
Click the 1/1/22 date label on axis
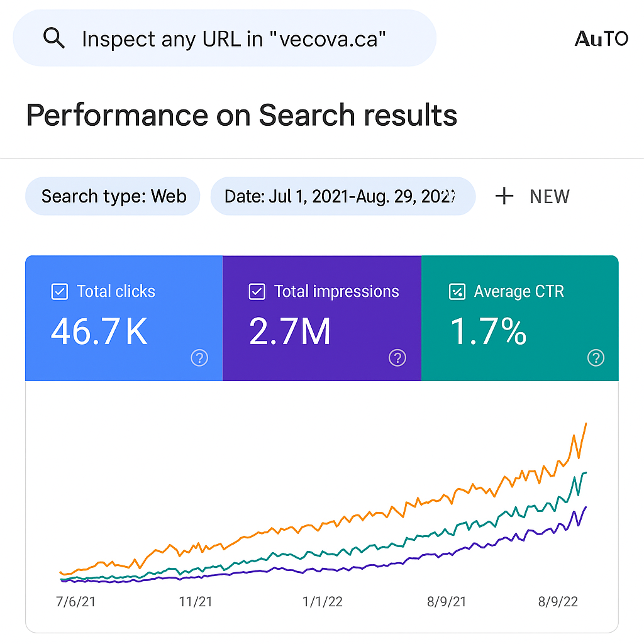pos(323,602)
